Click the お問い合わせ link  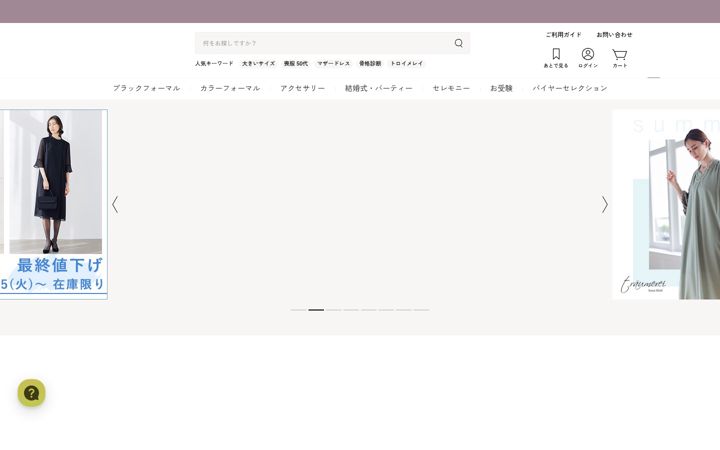pos(614,35)
